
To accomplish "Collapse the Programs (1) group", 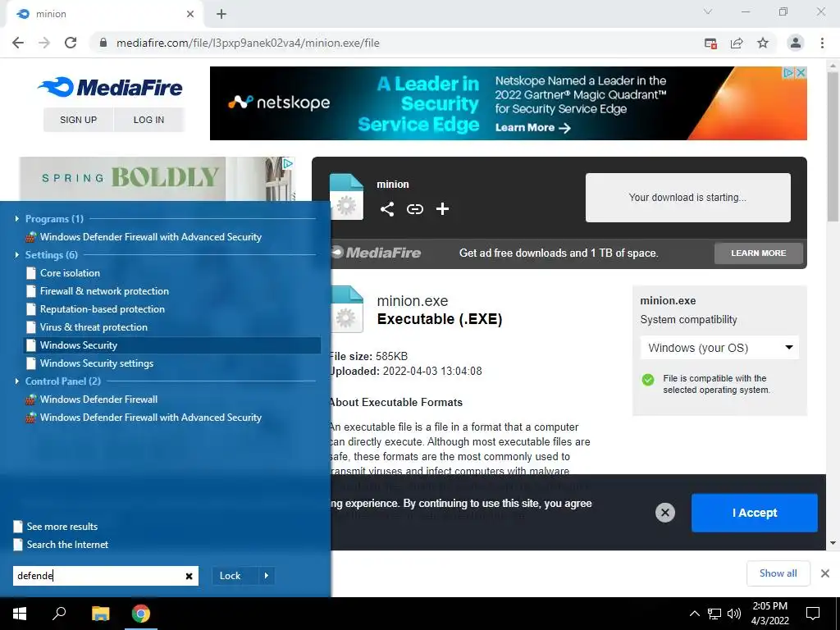I will (16, 218).
